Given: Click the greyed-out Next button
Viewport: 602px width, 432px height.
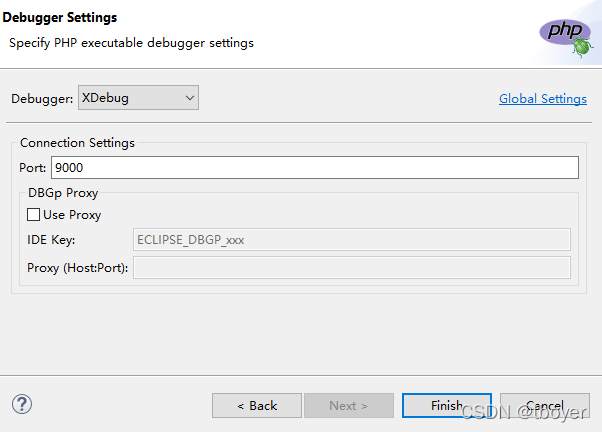Looking at the screenshot, I should pyautogui.click(x=349, y=406).
